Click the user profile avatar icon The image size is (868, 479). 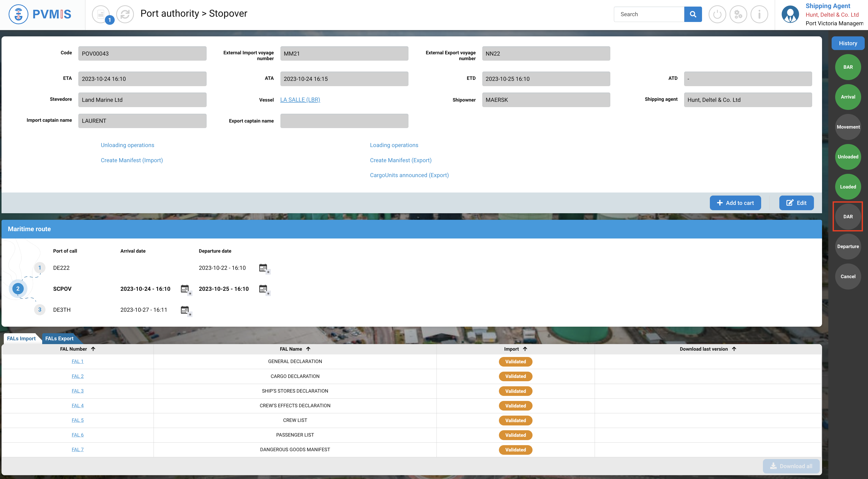click(x=790, y=14)
